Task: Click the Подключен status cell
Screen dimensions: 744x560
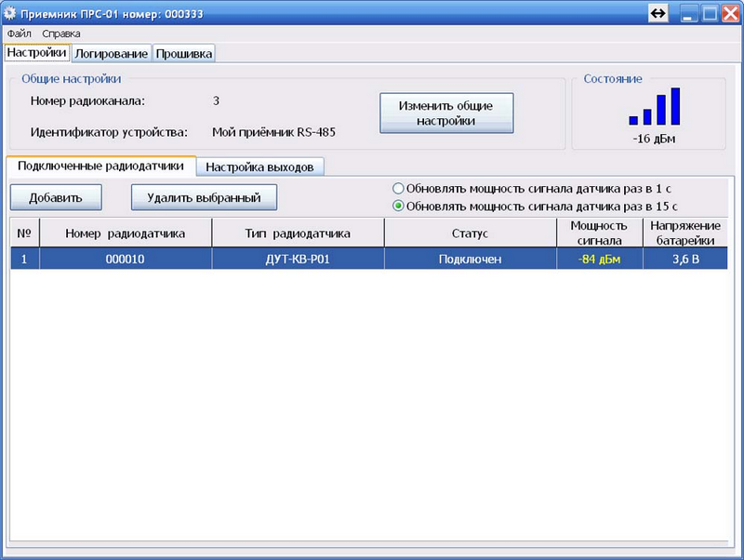Action: point(471,260)
